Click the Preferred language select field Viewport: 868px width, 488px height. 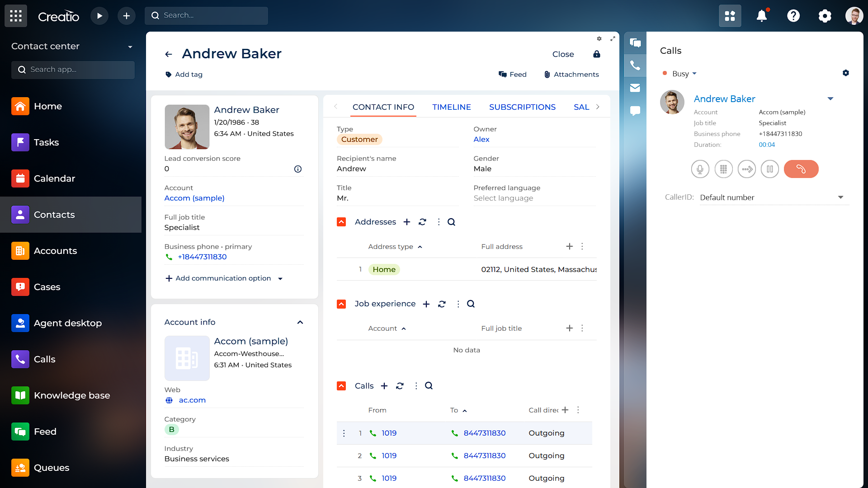(534, 198)
